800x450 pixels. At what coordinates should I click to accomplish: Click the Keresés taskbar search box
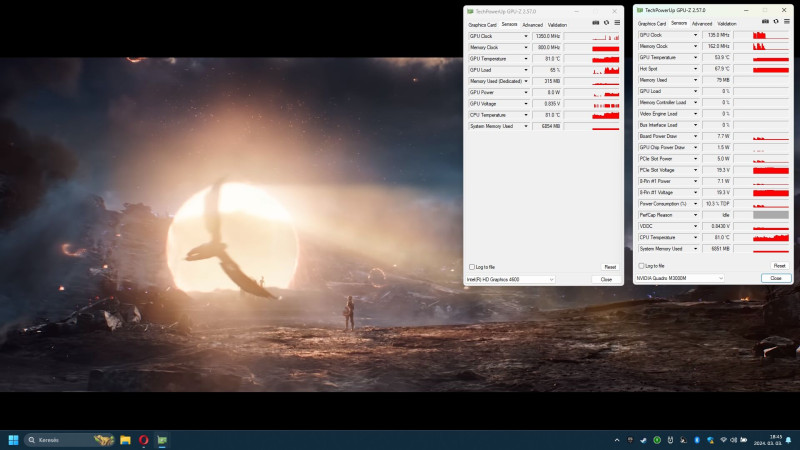(x=69, y=440)
